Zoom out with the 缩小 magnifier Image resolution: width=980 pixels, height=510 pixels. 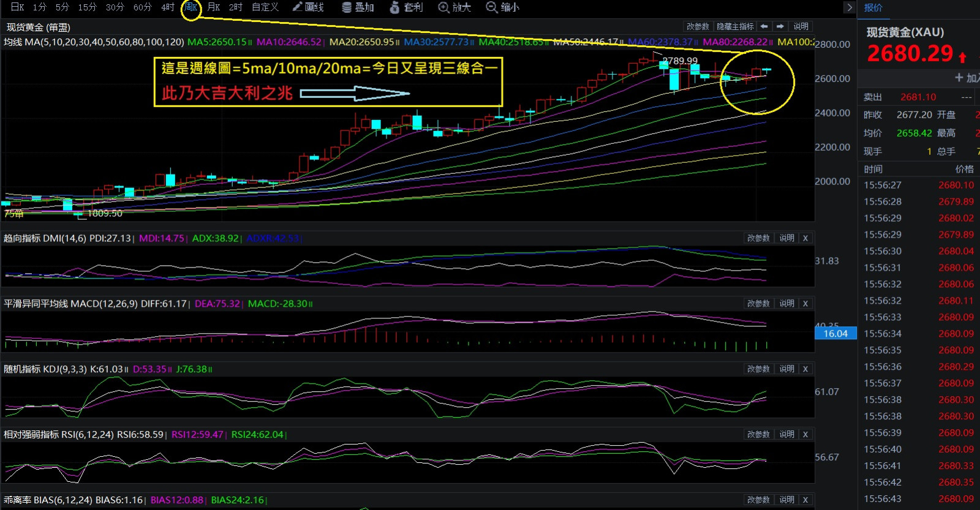[502, 7]
